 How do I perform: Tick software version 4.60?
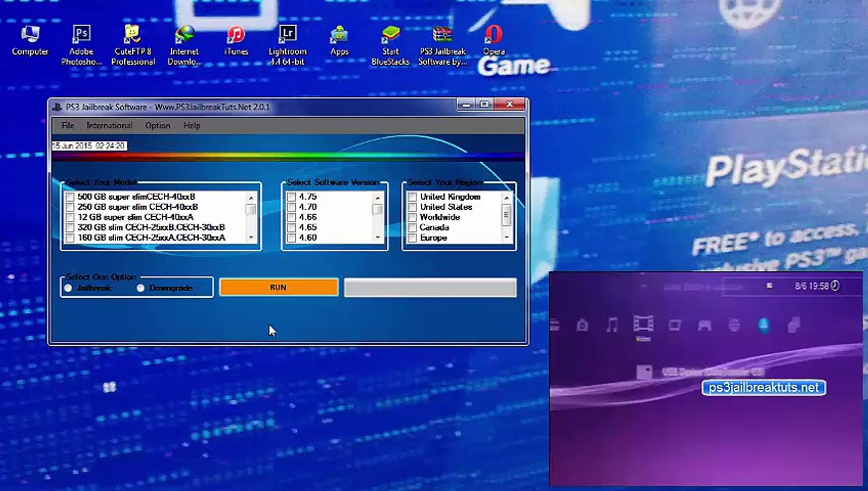(291, 238)
